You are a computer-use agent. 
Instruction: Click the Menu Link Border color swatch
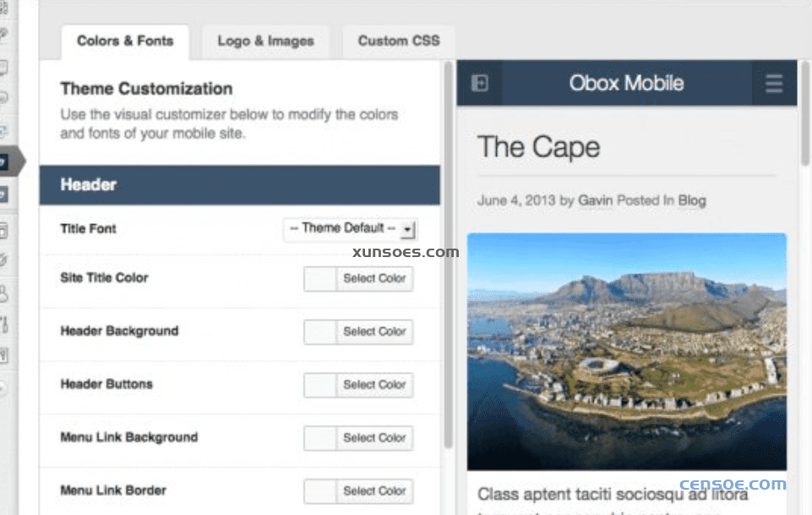pyautogui.click(x=320, y=490)
